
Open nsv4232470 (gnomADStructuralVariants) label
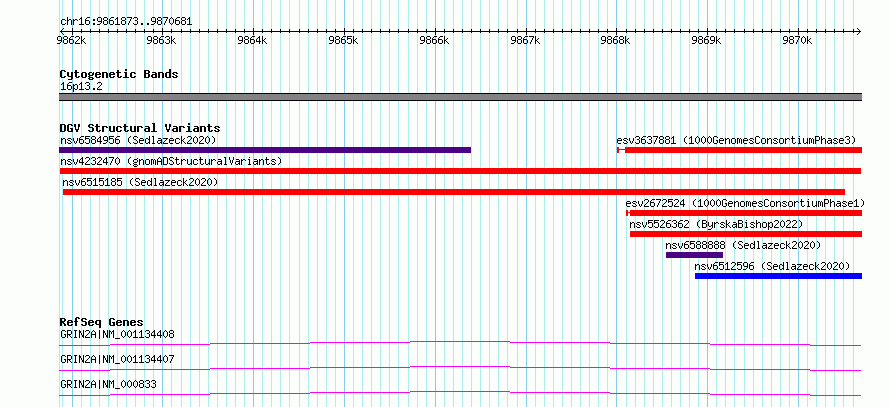coord(171,161)
